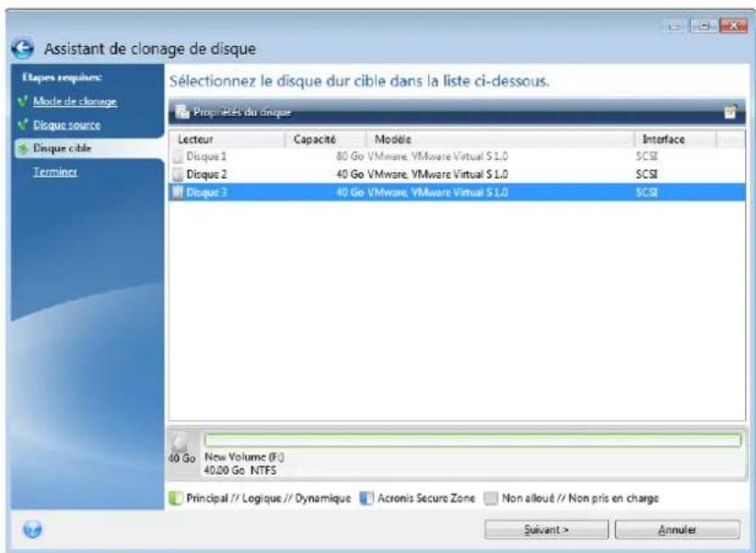Click the green arrow beside Disque cible
The image size is (756, 553).
click(x=22, y=148)
